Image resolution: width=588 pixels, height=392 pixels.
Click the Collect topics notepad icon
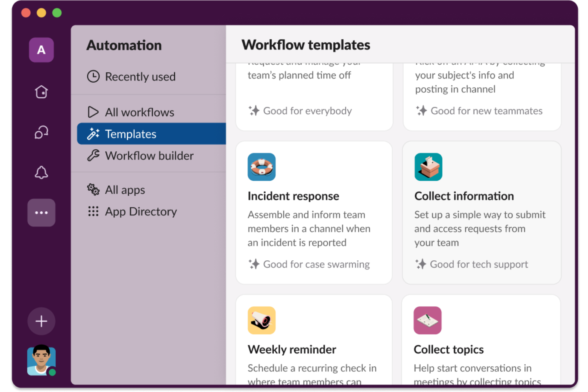point(428,320)
